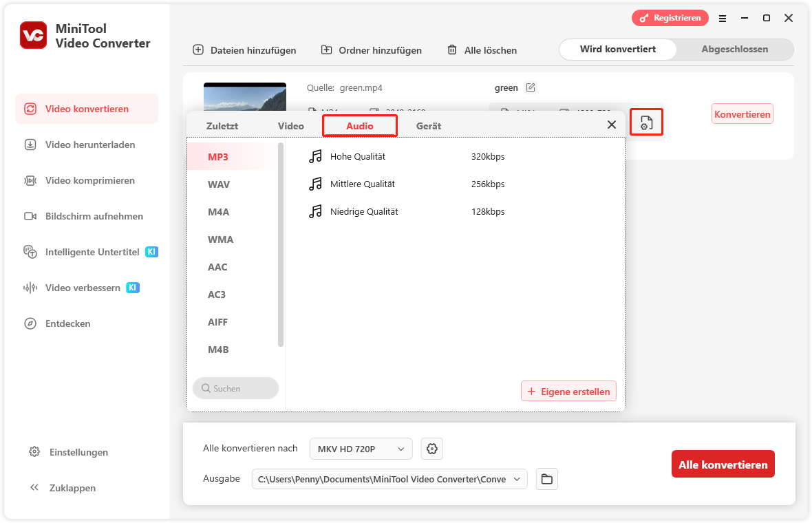Click the Quelle: green.mp4 text
812x523 pixels.
pyautogui.click(x=344, y=87)
